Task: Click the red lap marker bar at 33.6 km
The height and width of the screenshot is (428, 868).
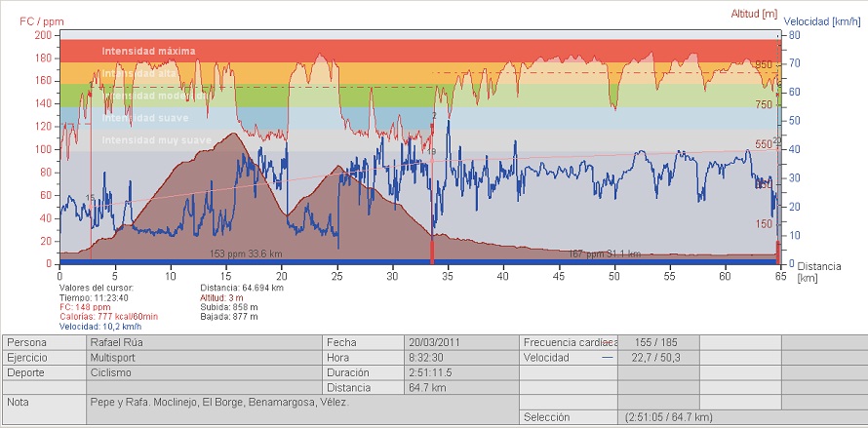Action: tap(432, 252)
